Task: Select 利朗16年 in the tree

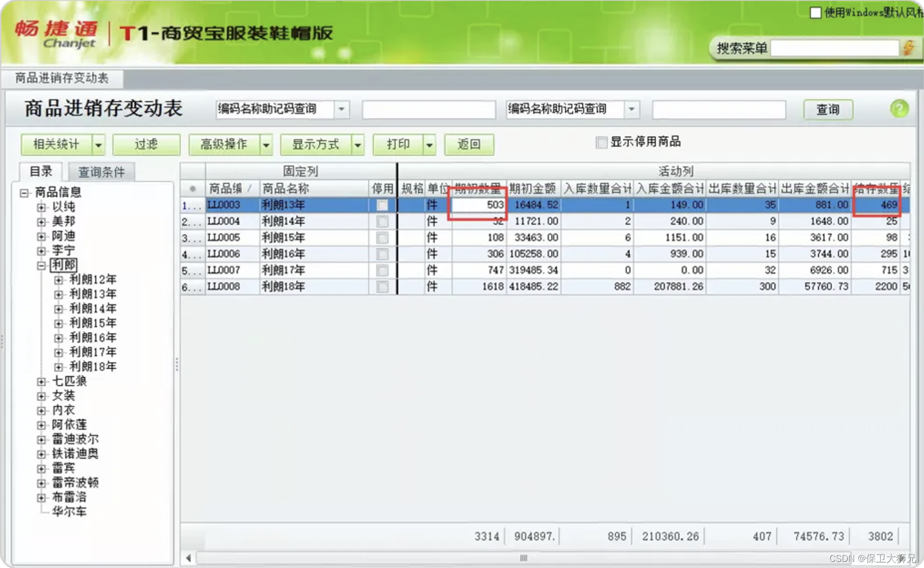Action: (x=93, y=338)
